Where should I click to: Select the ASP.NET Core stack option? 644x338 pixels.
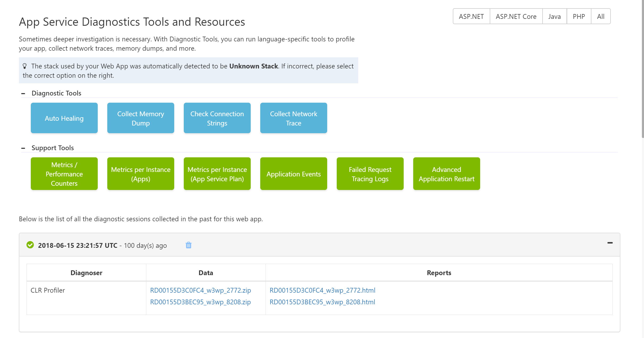516,16
